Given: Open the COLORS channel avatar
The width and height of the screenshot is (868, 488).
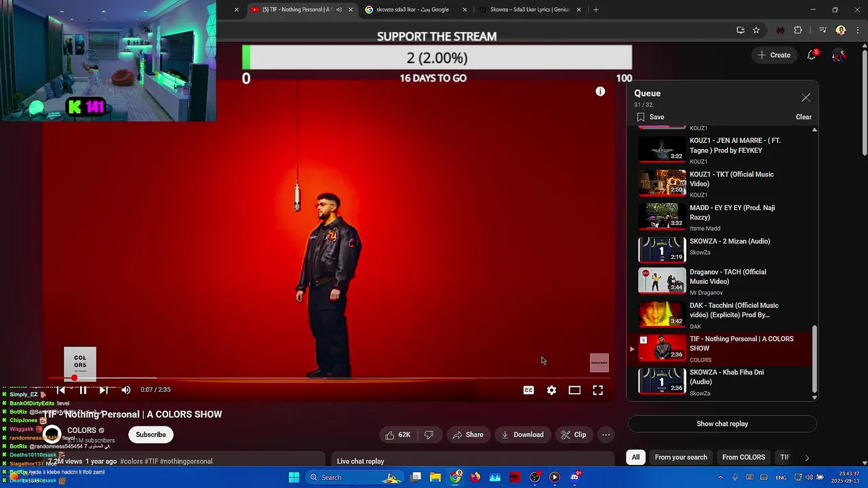Looking at the screenshot, I should tap(53, 434).
